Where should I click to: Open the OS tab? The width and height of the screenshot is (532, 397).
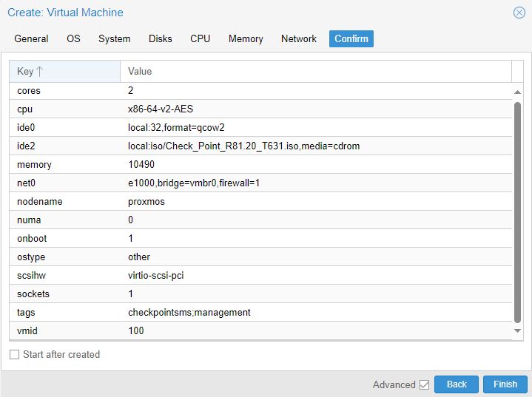pos(73,39)
